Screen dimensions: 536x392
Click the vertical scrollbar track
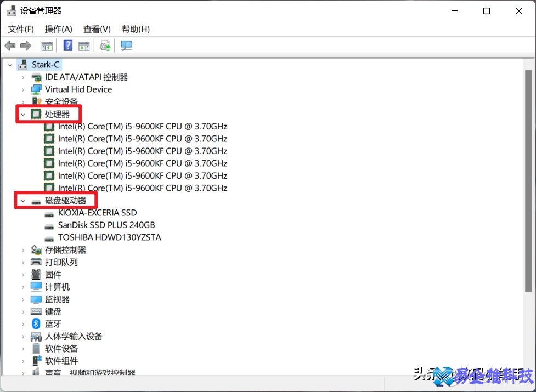[x=528, y=329]
